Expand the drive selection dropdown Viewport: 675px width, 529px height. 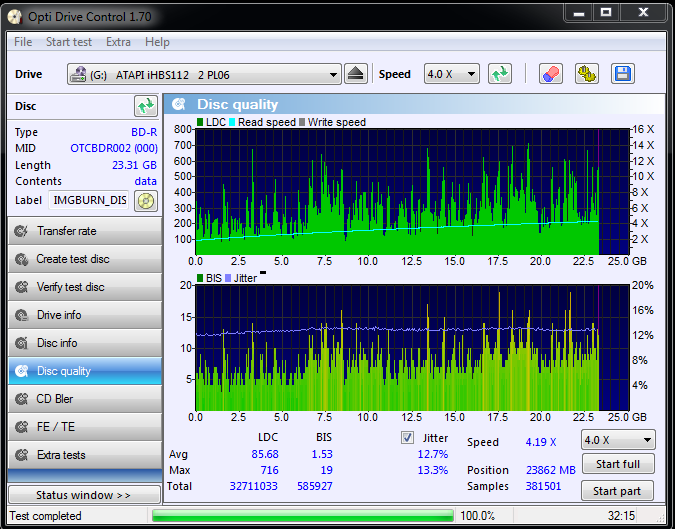click(333, 74)
